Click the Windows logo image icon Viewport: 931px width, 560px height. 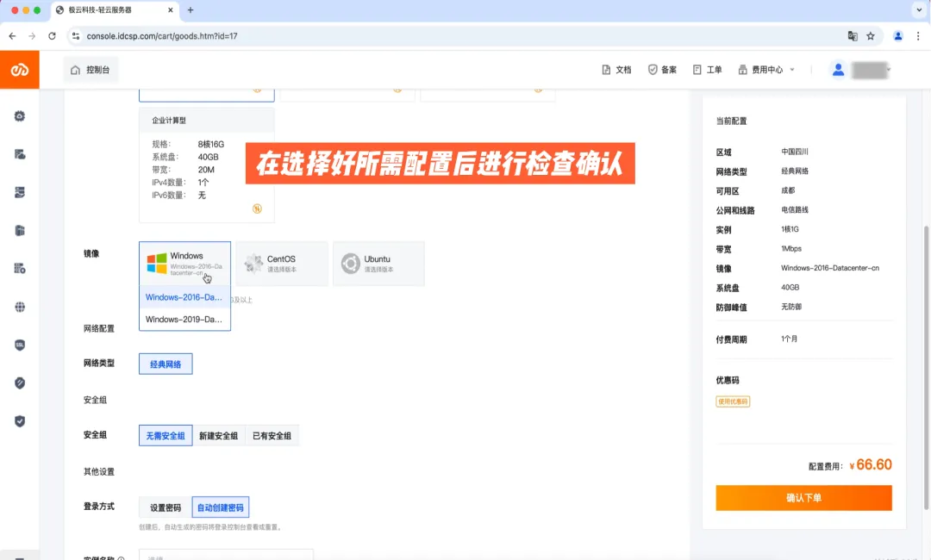pos(157,264)
